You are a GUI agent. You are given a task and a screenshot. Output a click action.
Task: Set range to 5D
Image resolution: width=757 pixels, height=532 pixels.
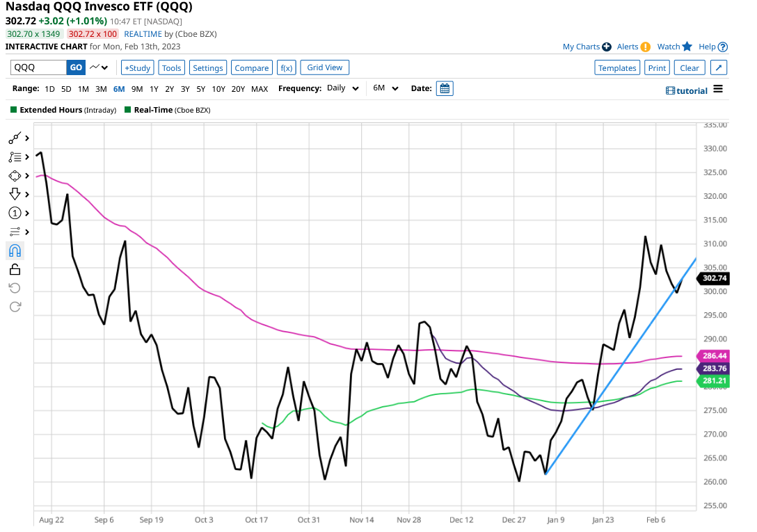(66, 89)
